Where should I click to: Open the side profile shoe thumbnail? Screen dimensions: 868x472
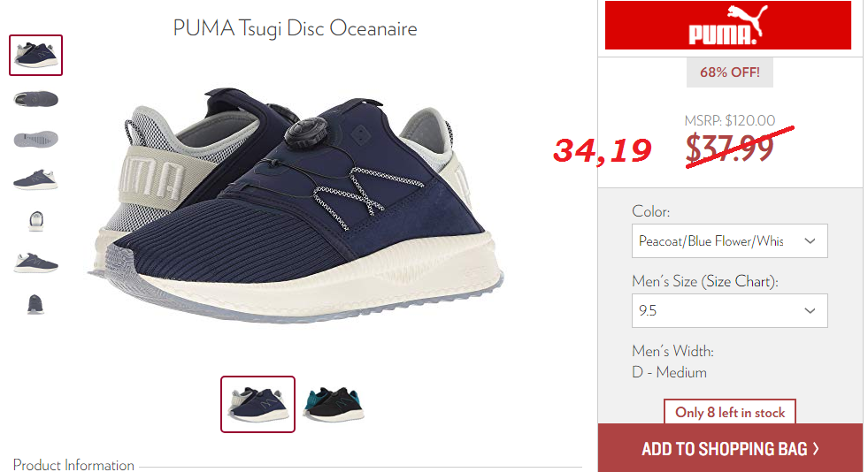[35, 180]
